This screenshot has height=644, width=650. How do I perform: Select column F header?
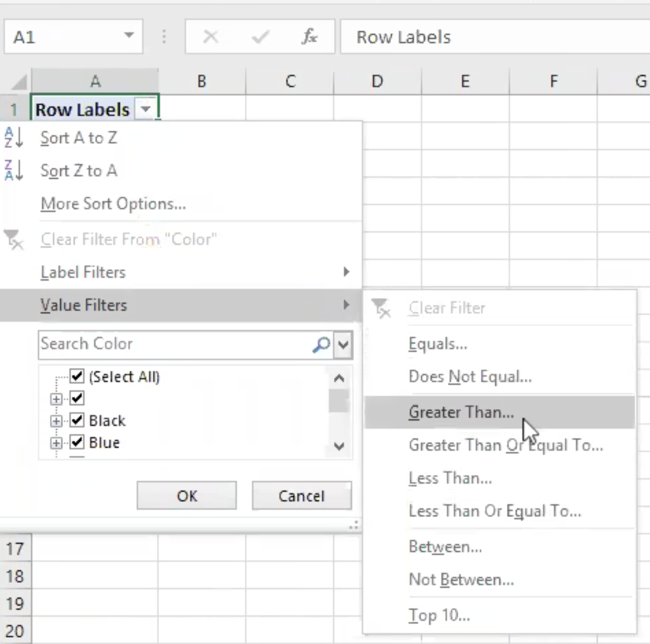tap(553, 81)
